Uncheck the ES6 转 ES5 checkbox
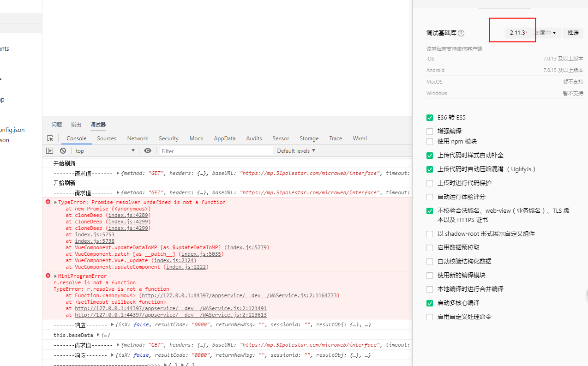The height and width of the screenshot is (366, 588). [x=430, y=118]
